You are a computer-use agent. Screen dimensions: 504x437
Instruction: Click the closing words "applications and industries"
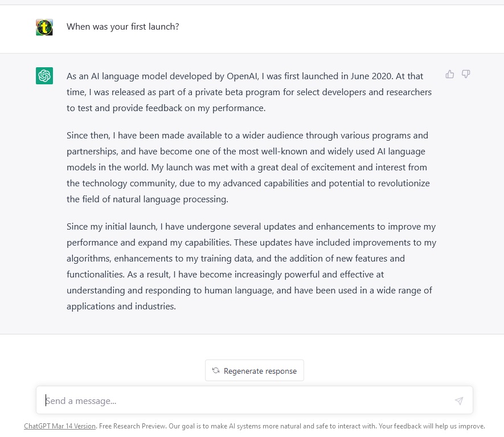pyautogui.click(x=121, y=306)
